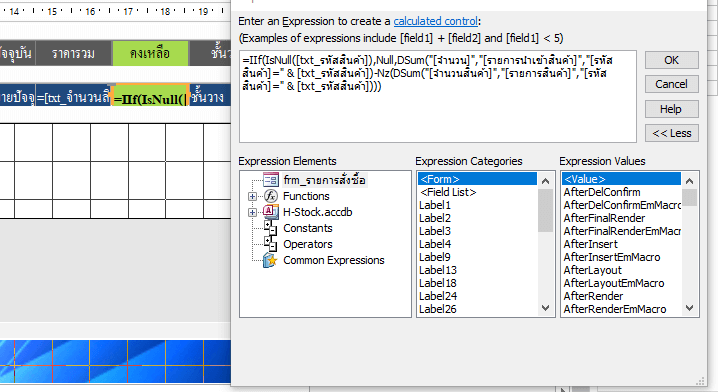Click the Common Expressions star icon
The height and width of the screenshot is (392, 718).
(270, 260)
